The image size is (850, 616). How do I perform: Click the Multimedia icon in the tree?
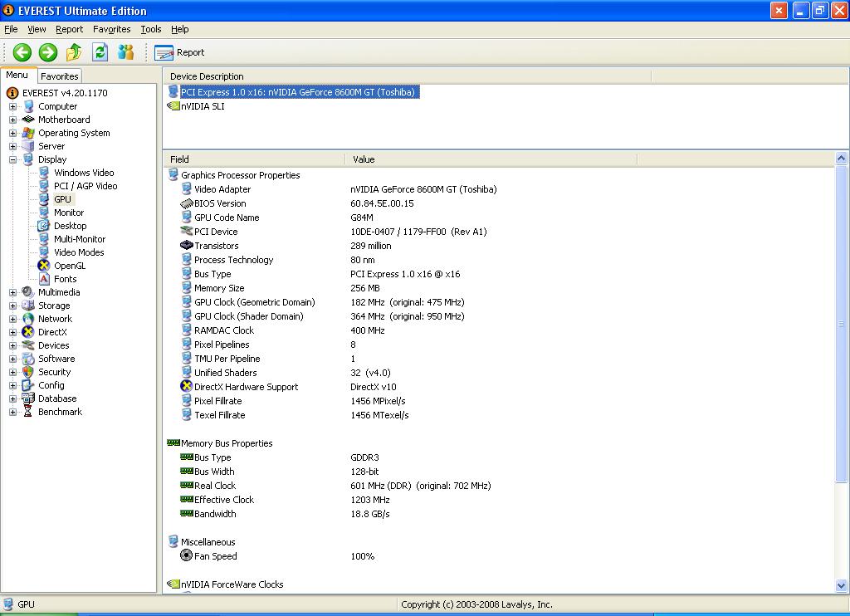27,292
